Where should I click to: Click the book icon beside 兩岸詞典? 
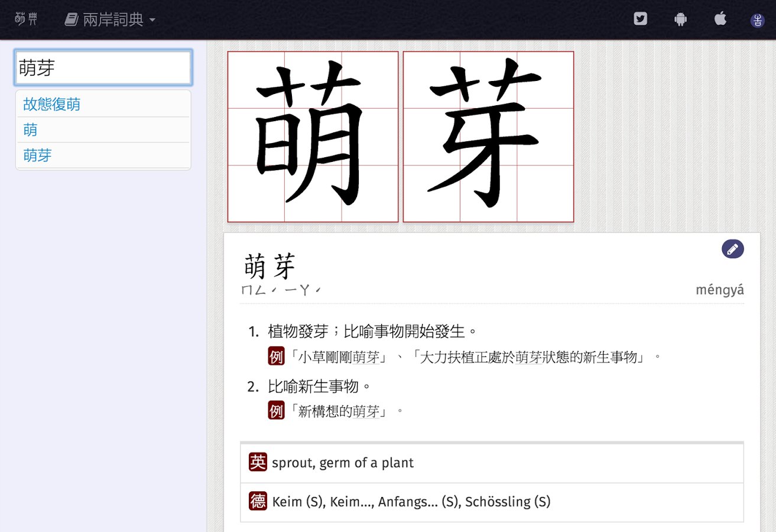72,20
